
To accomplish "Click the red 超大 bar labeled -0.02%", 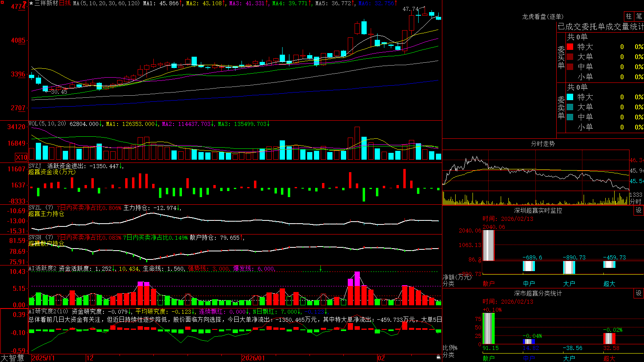I will point(609,339).
